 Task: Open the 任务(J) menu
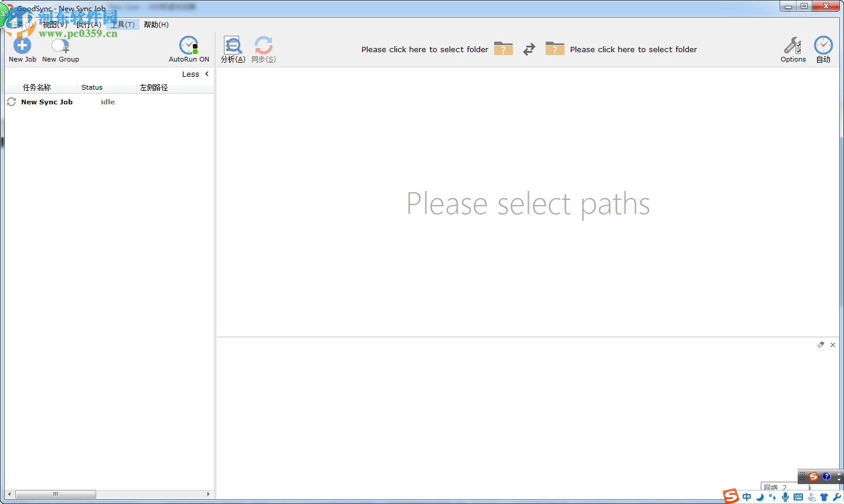tap(22, 25)
